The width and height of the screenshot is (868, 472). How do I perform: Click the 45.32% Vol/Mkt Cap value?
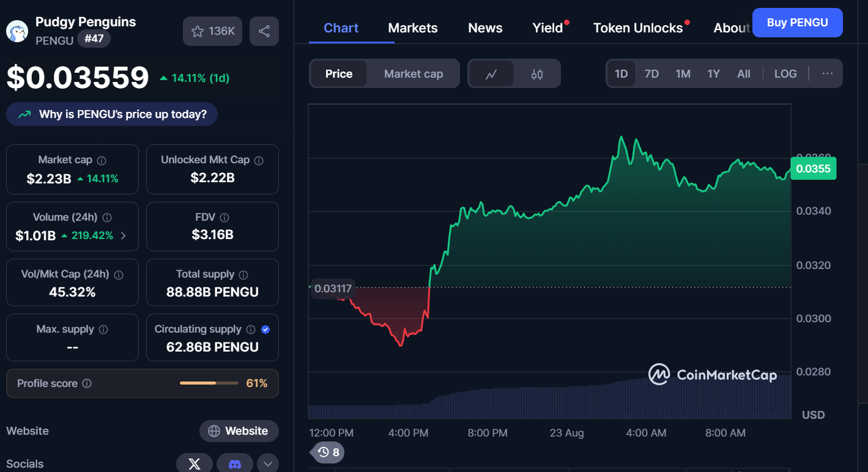pyautogui.click(x=72, y=292)
